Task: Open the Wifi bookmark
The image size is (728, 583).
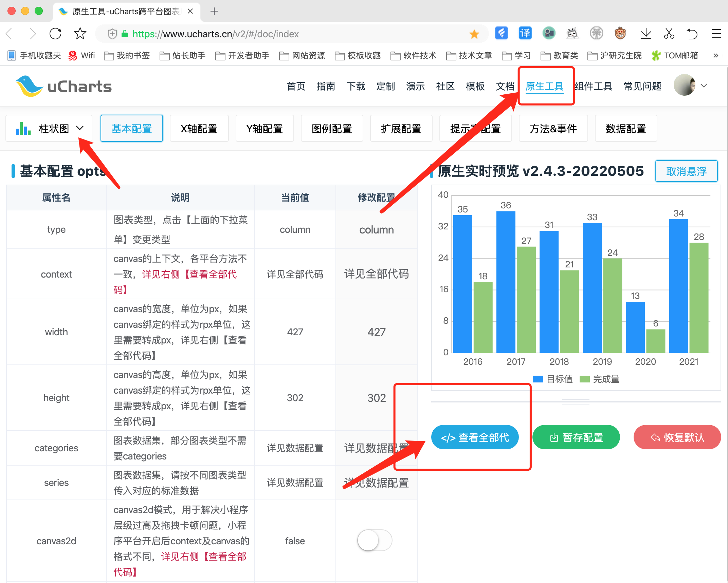Action: click(82, 55)
